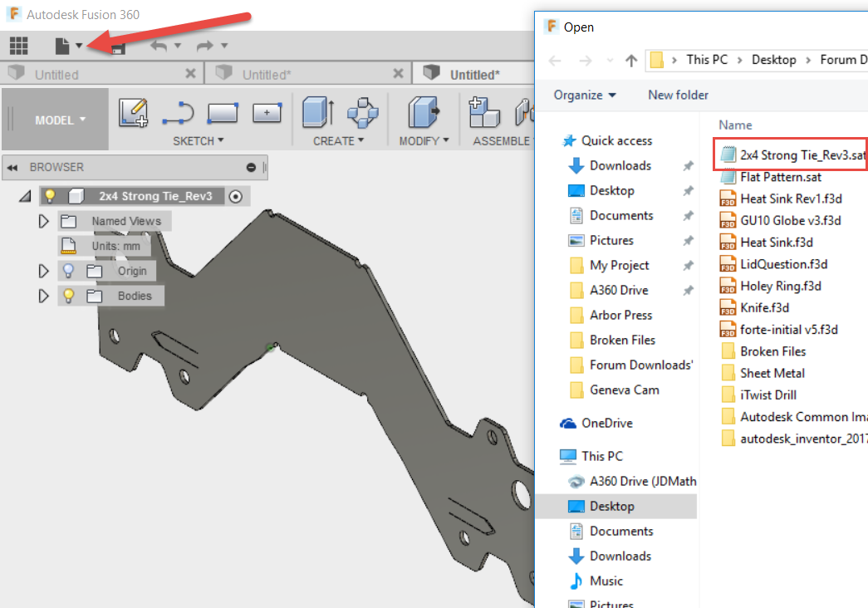Collapse the 2x4 Strong Tie_Rev3 root node
The image size is (868, 608).
tap(25, 196)
